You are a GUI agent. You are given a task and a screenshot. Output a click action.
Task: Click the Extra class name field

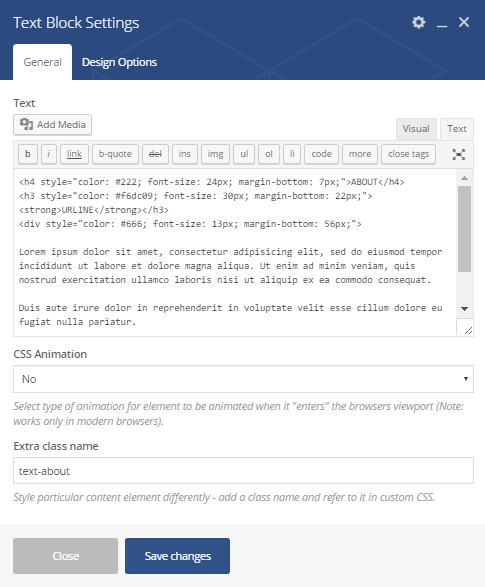[243, 471]
